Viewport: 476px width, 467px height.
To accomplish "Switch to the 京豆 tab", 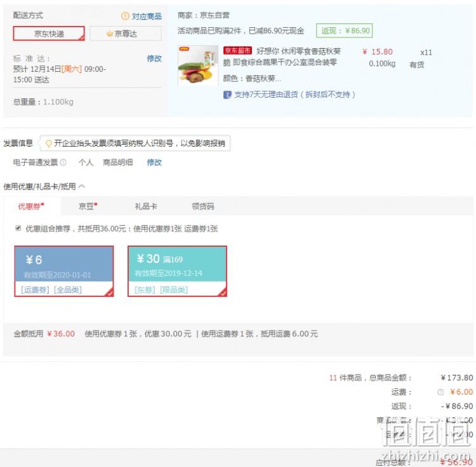I will [x=88, y=206].
